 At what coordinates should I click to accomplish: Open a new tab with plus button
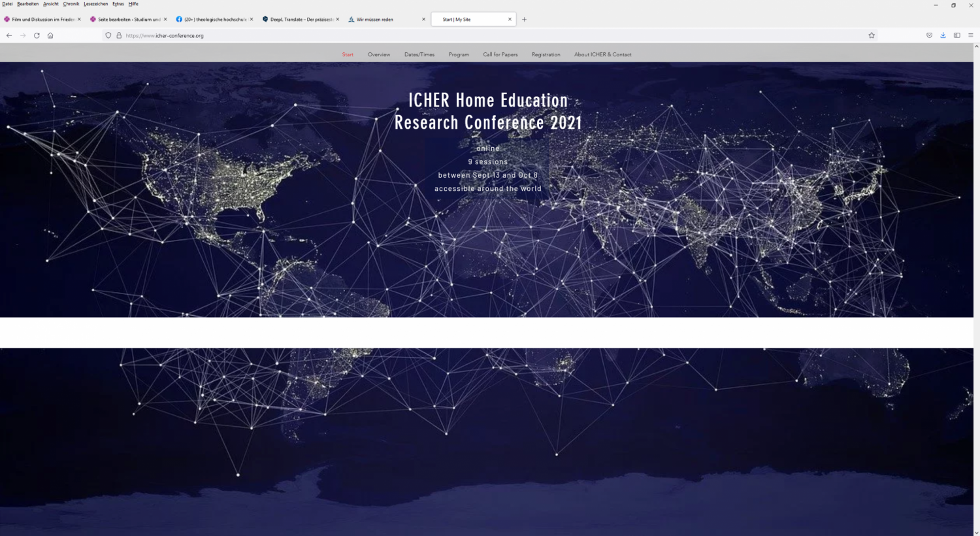coord(524,20)
